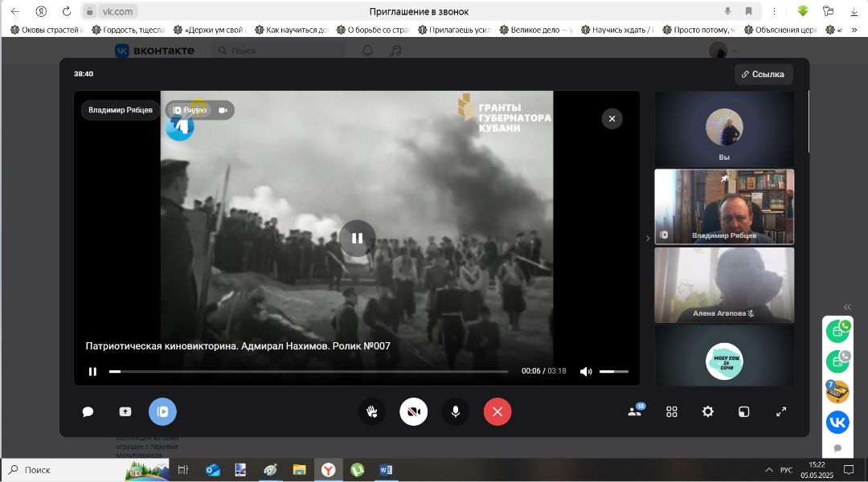The image size is (868, 482).
Task: Pause the video with the center button
Action: click(x=357, y=239)
